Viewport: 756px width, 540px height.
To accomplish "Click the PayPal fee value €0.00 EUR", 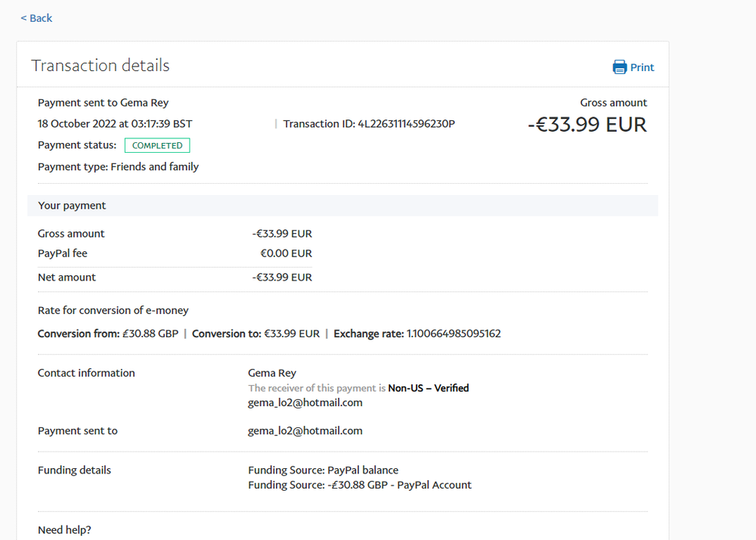I will 286,253.
